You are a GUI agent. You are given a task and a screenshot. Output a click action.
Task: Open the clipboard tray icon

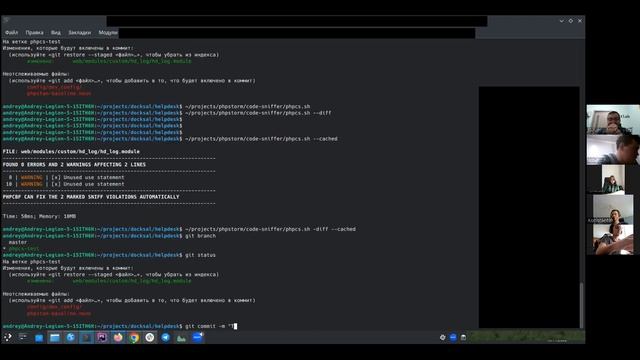coord(463,338)
